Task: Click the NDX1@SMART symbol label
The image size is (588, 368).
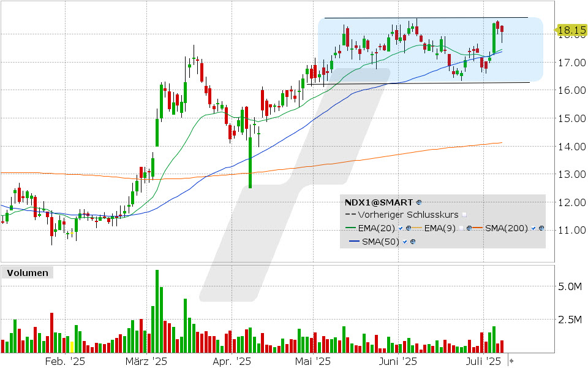Action: click(x=379, y=202)
